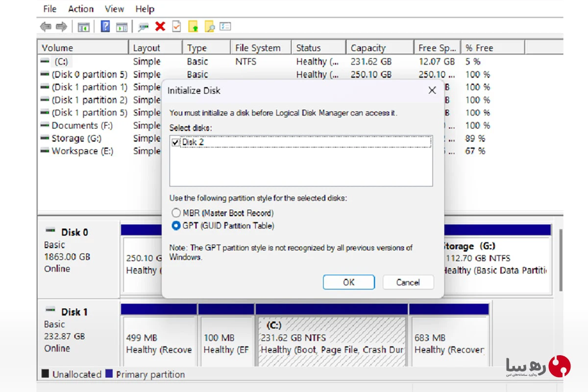Click the drive icon beside (C:) volume
This screenshot has height=392, width=588.
coord(45,62)
